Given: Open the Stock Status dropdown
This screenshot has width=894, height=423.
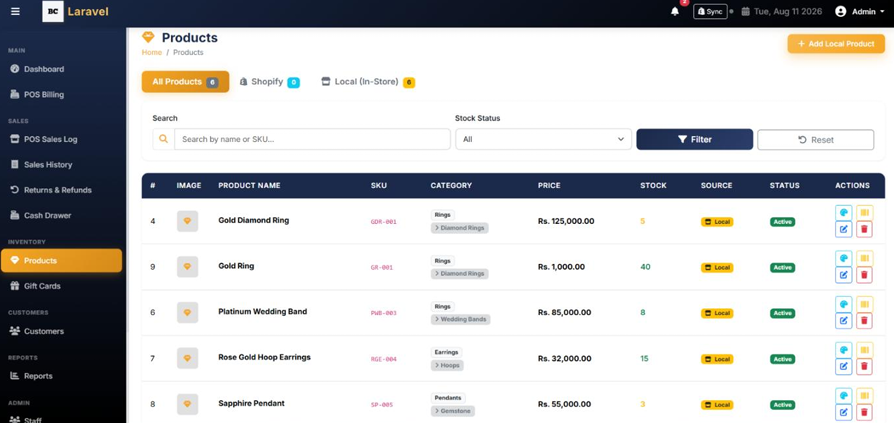Looking at the screenshot, I should (x=543, y=139).
